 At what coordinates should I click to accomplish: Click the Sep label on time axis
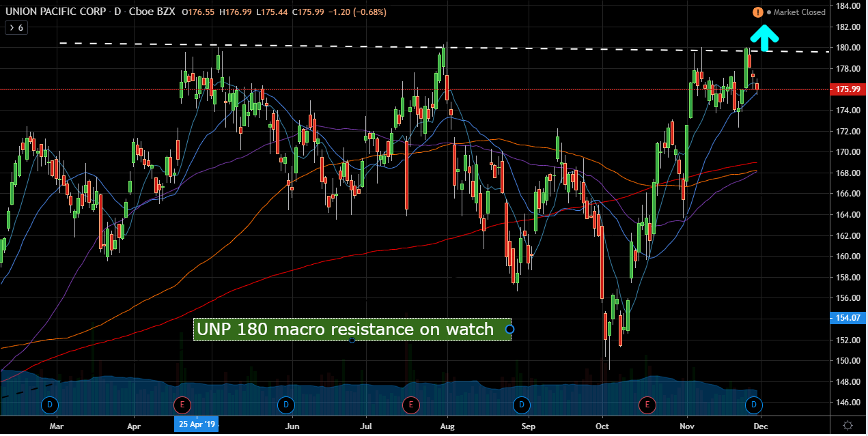tap(527, 425)
